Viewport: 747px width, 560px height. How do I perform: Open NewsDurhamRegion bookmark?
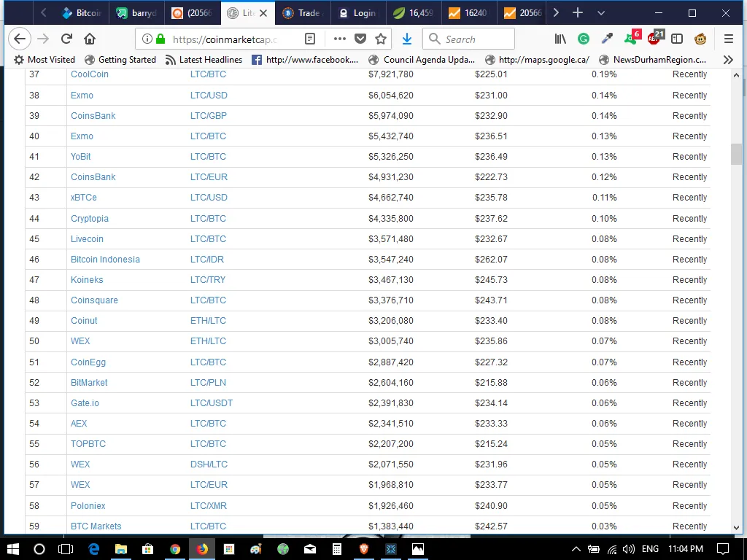pyautogui.click(x=653, y=60)
